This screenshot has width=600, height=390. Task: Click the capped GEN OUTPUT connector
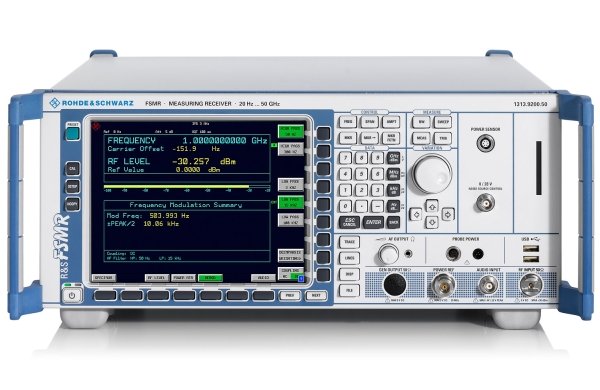click(395, 285)
